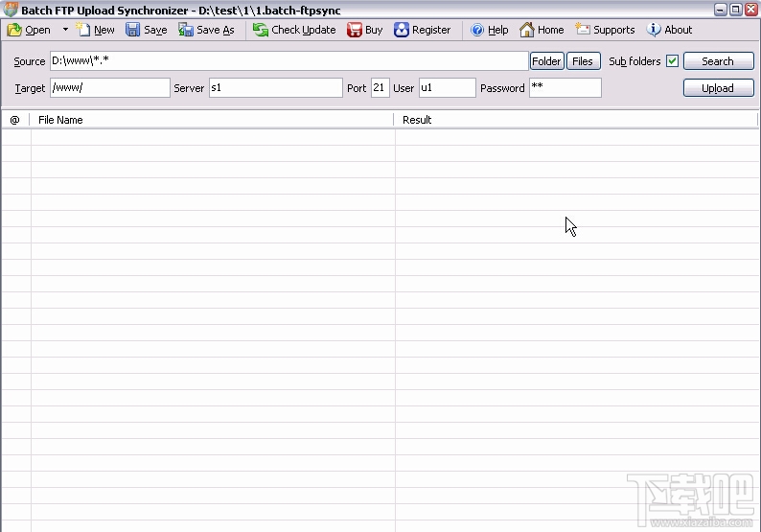
Task: Expand the Open dropdown arrow
Action: pos(65,30)
